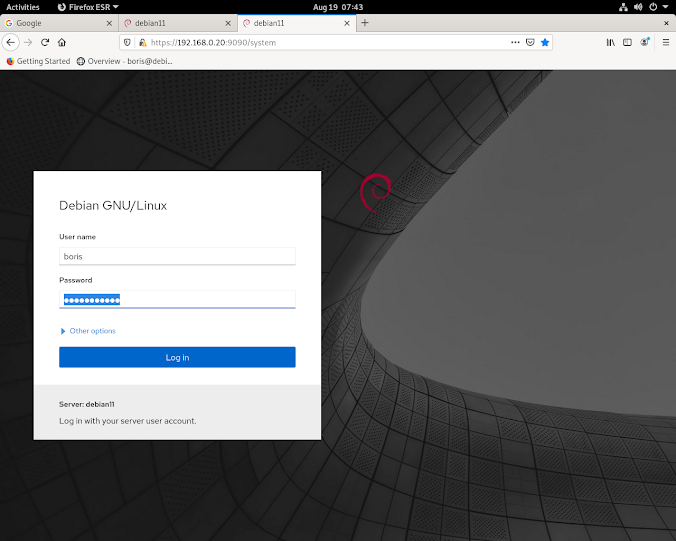Open network status icon in top bar
676x541 pixels.
pyautogui.click(x=623, y=7)
